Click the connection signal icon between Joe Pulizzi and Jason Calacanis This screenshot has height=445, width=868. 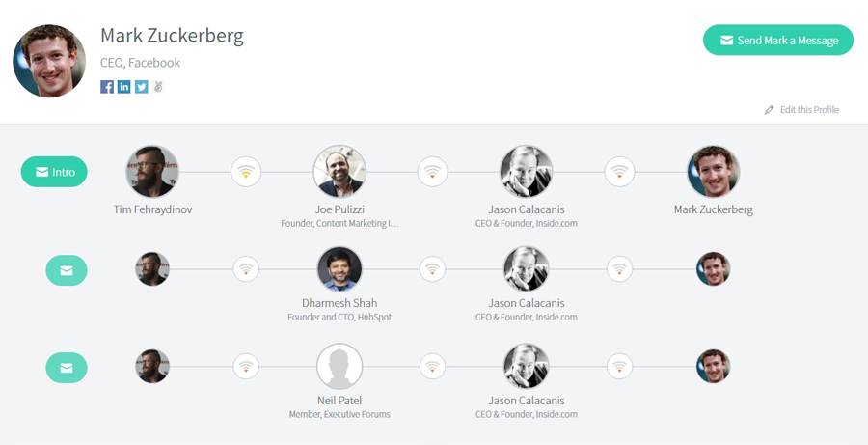432,172
